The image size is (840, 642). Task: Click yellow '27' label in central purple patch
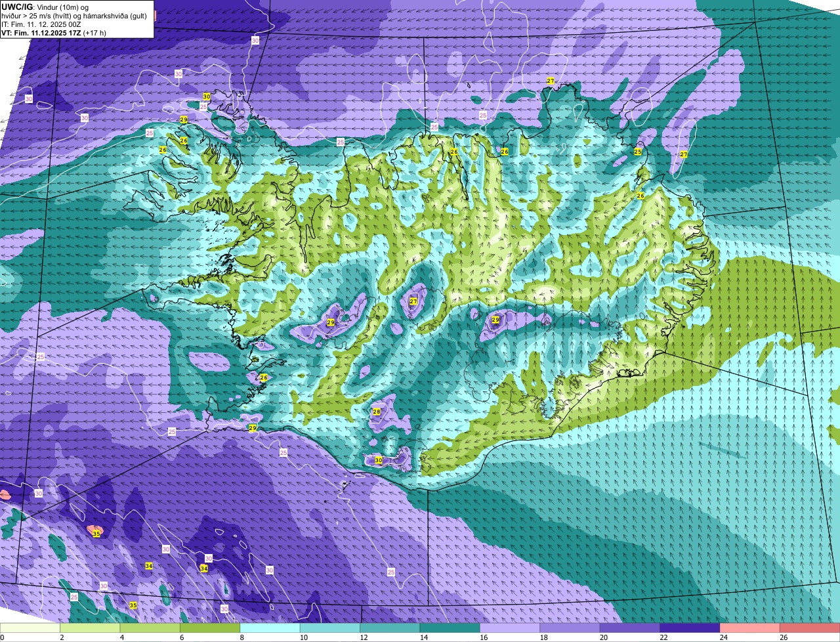pyautogui.click(x=413, y=301)
